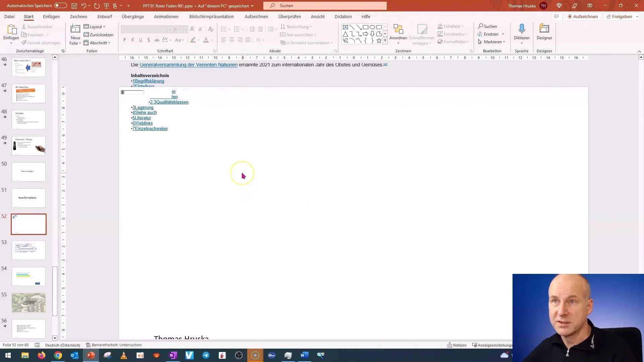This screenshot has height=362, width=644.
Task: Open Chrome from the taskbar
Action: (58, 355)
